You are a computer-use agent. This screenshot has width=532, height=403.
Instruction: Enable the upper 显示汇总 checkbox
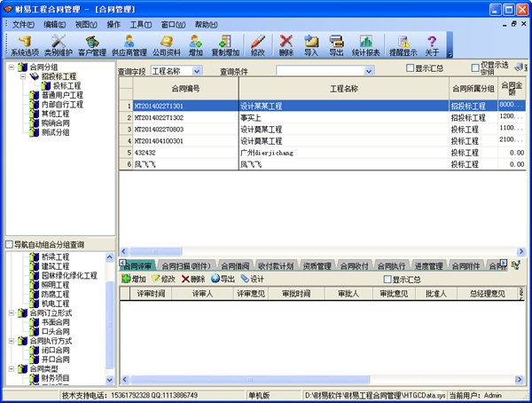coord(410,68)
